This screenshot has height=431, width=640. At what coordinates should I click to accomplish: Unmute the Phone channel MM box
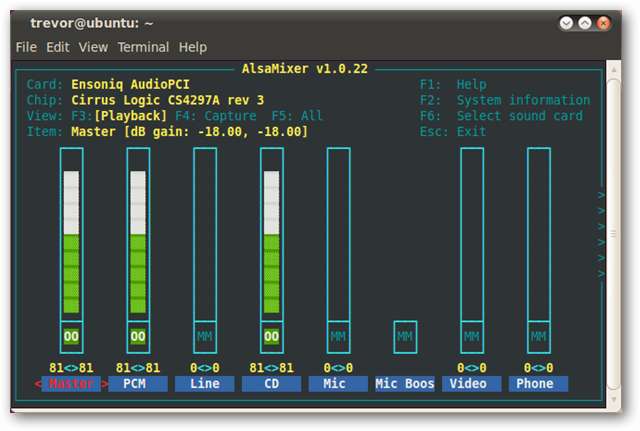coord(539,337)
